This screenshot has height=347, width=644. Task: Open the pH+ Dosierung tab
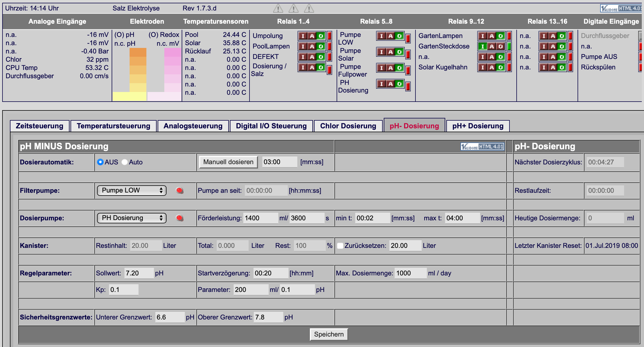[478, 126]
